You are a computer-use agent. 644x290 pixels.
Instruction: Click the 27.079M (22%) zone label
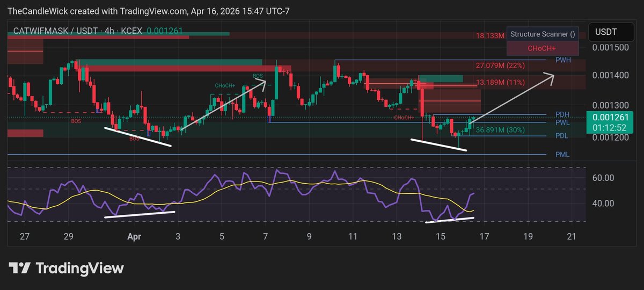click(500, 66)
